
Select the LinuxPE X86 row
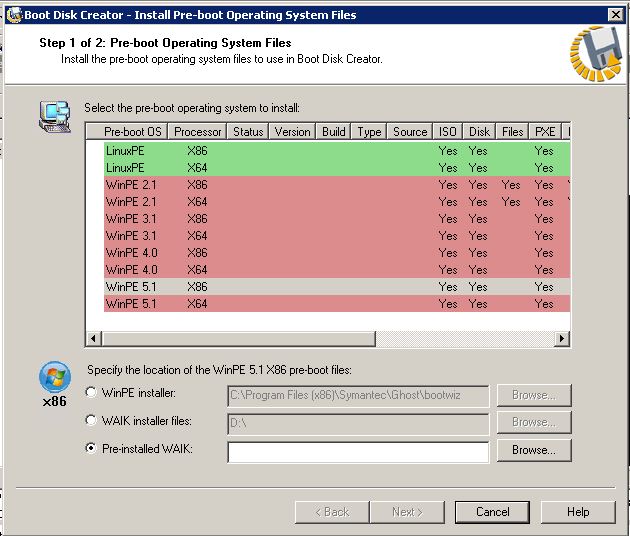[337, 151]
